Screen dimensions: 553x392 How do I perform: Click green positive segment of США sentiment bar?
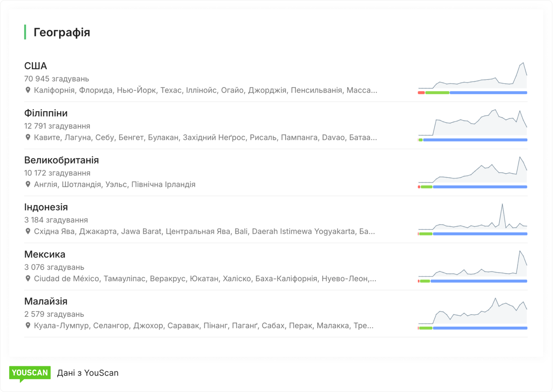point(437,92)
